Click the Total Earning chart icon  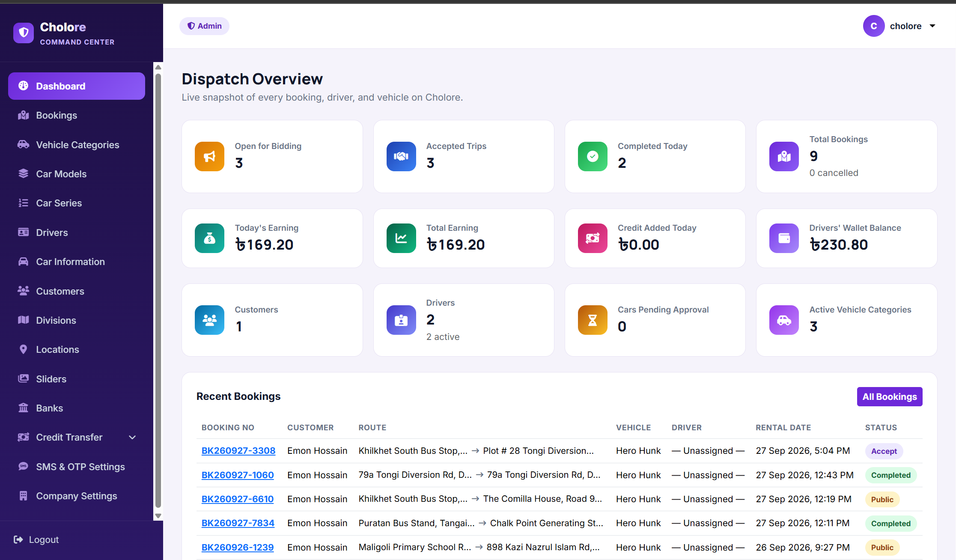401,238
